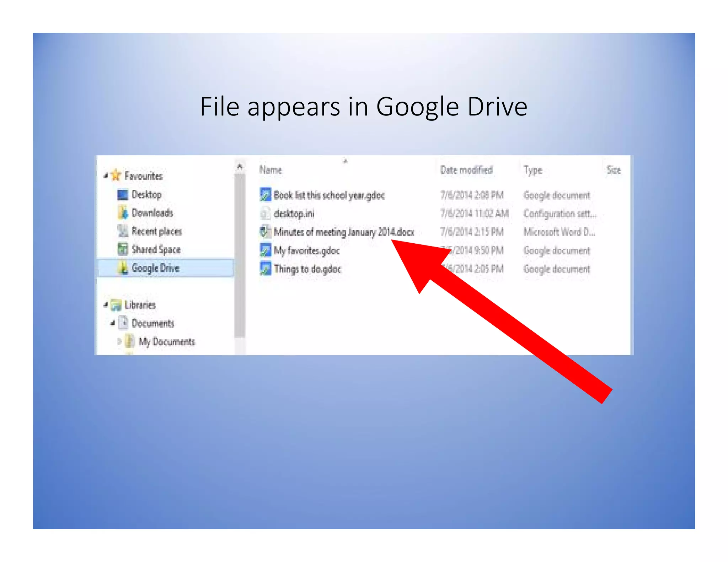Select the file 'Things to do.gdoc'
The height and width of the screenshot is (562, 728).
point(307,269)
